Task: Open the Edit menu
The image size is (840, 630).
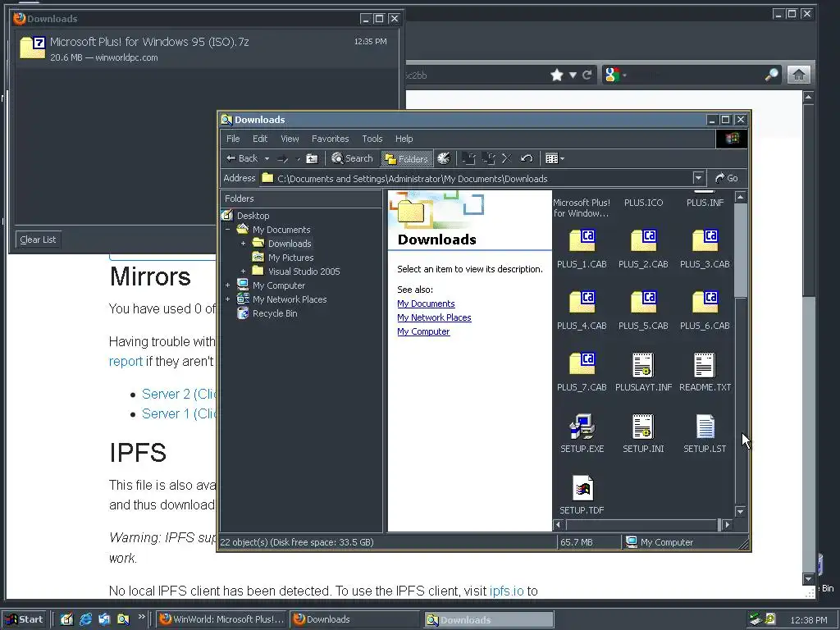Action: click(x=260, y=139)
